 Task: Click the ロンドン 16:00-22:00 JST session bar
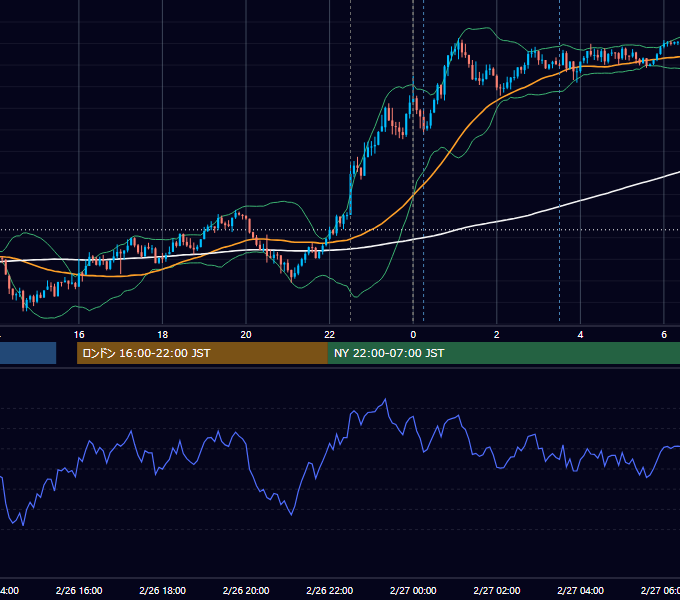[x=202, y=353]
